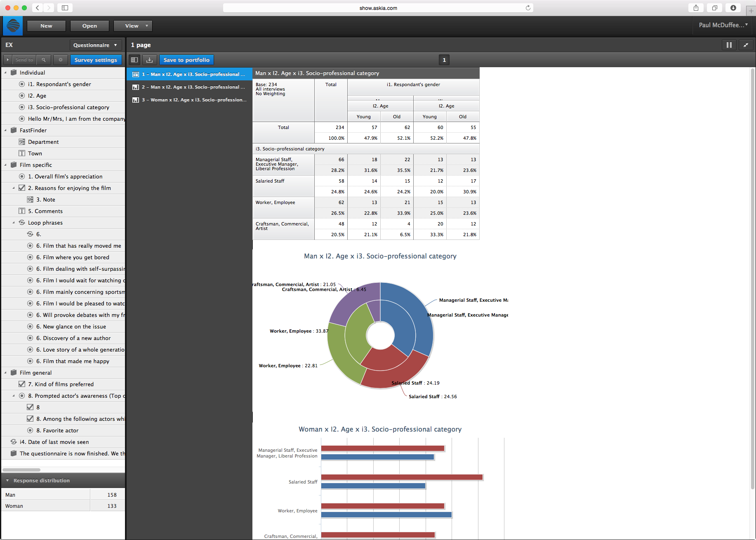Click the expand fullscreen icon at top right
Screen dimensions: 756x540
[x=746, y=45]
